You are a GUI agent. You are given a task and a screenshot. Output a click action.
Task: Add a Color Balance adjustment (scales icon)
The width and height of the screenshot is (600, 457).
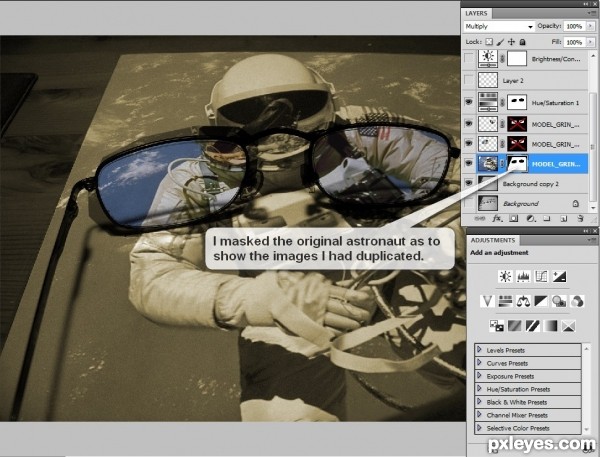pyautogui.click(x=523, y=301)
